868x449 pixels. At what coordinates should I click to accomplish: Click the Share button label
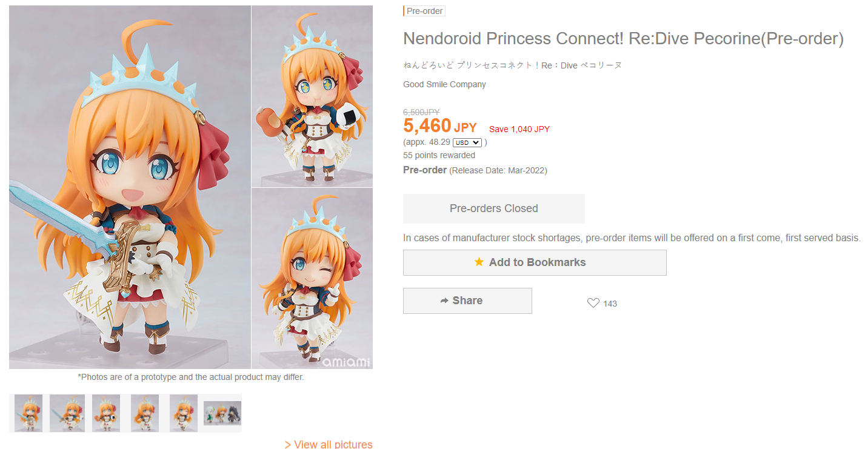467,301
